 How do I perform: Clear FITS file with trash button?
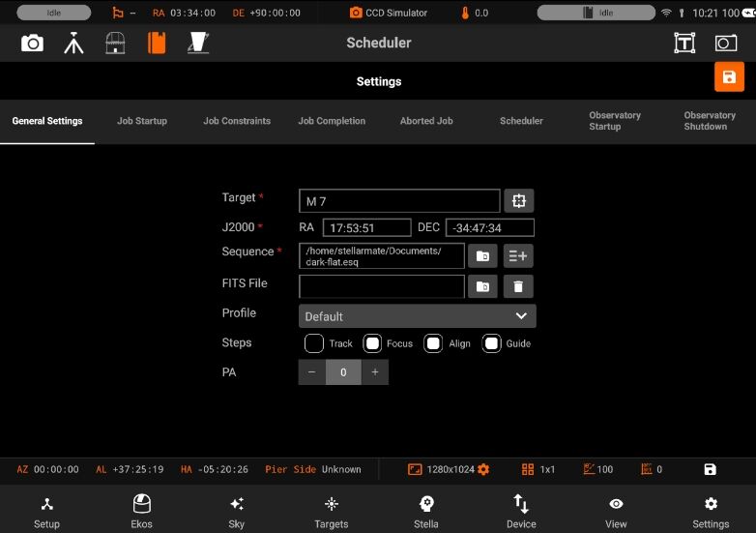(x=518, y=286)
